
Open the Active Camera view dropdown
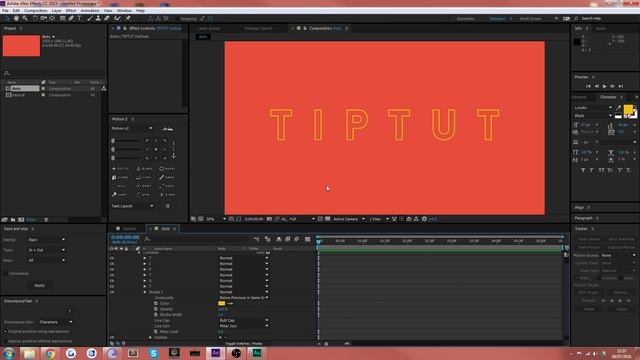pyautogui.click(x=349, y=219)
